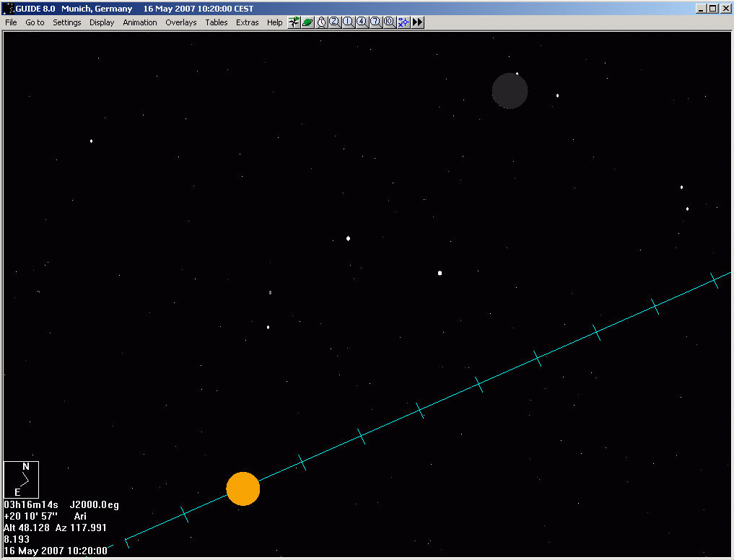Select zoom level 10 magnifier icon
734x560 pixels.
tap(389, 22)
